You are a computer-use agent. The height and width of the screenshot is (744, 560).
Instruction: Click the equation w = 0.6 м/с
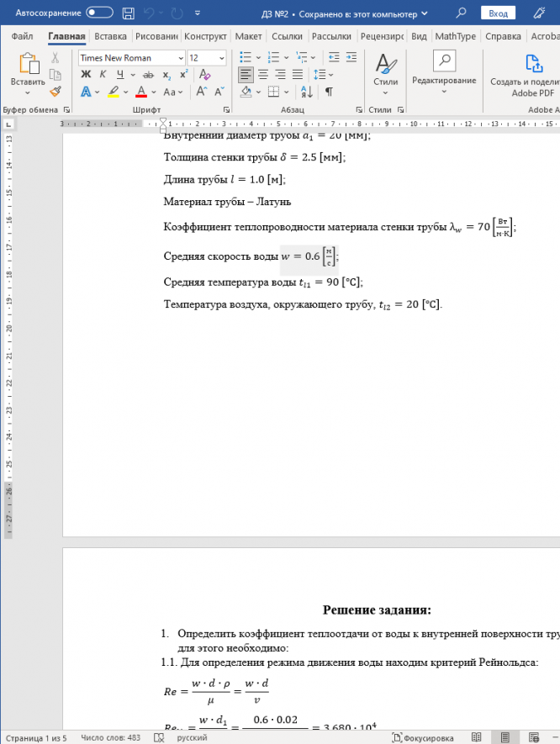coord(309,256)
